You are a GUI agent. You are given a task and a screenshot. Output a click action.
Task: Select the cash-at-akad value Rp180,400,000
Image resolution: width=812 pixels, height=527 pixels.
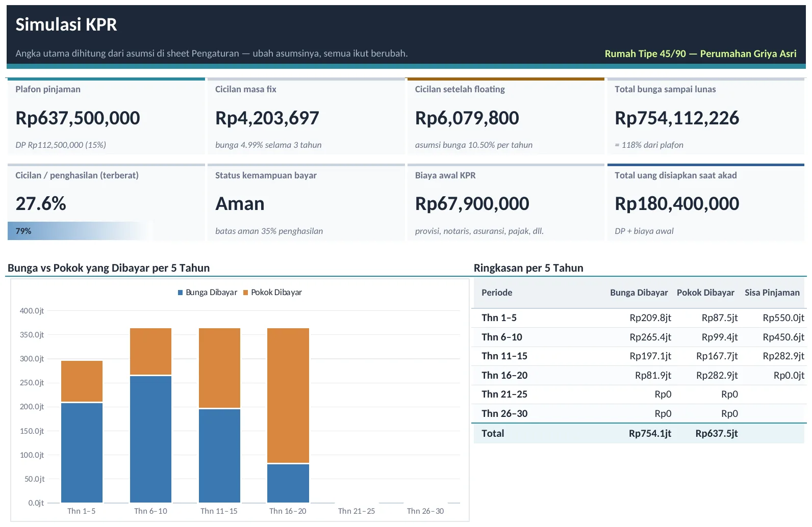coord(677,203)
